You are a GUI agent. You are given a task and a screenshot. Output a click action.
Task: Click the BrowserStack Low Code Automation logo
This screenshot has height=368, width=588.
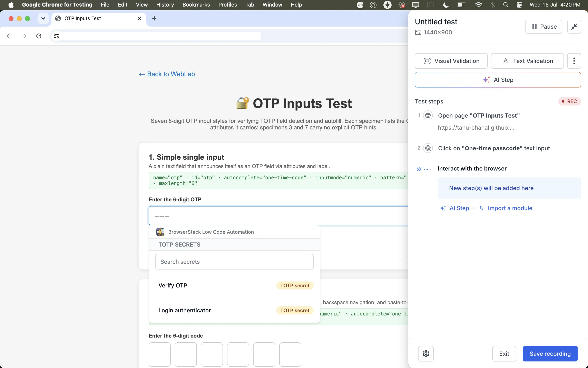(160, 232)
